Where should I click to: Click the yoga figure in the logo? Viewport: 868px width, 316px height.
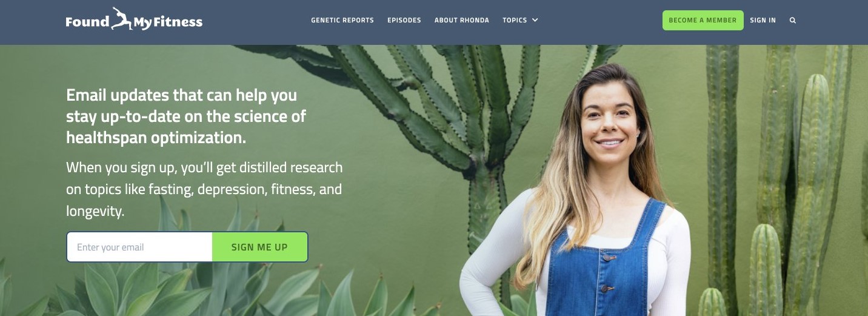click(x=122, y=18)
